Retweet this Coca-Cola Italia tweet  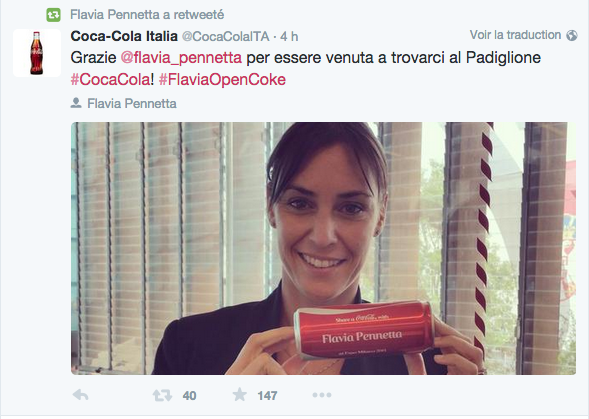[162, 395]
